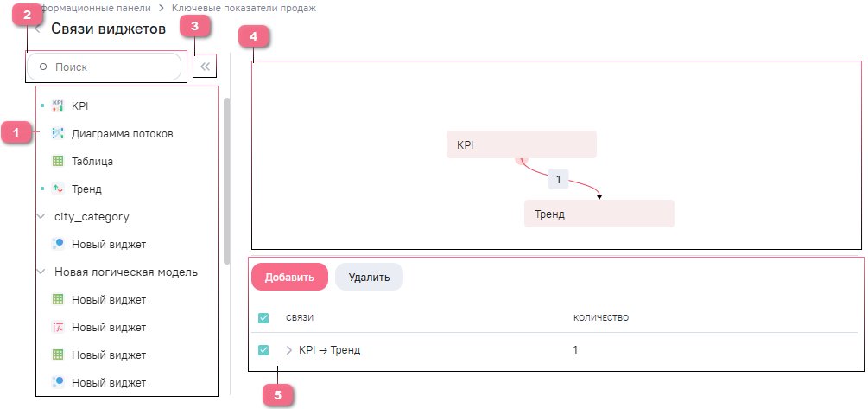Click the formula-style Новый виджет icon

click(x=58, y=328)
